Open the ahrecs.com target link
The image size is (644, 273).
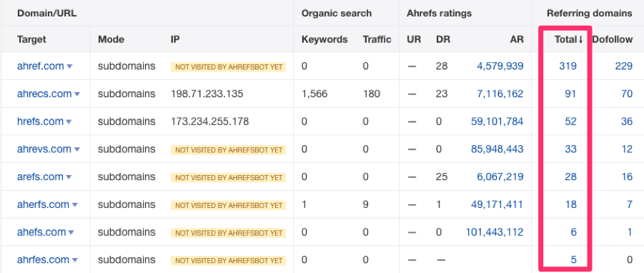44,94
